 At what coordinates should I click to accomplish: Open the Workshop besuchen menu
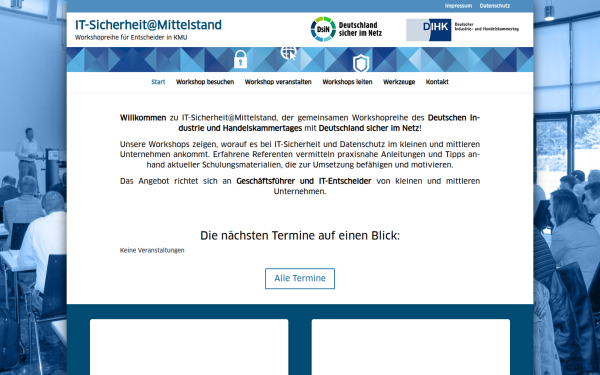tap(205, 82)
